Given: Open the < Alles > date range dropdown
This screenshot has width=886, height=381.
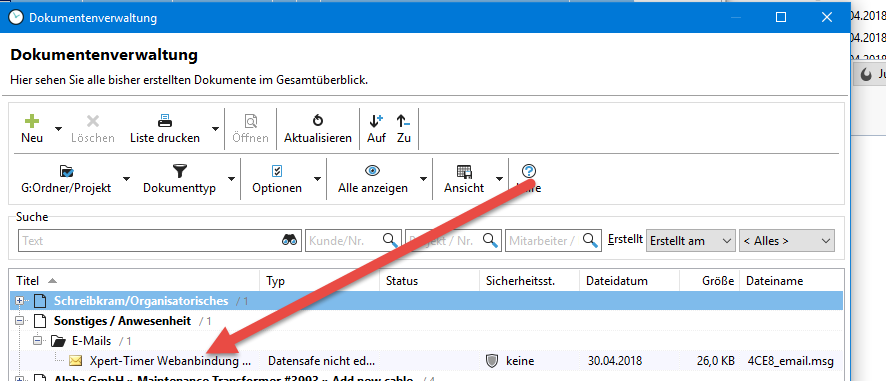Looking at the screenshot, I should click(787, 240).
